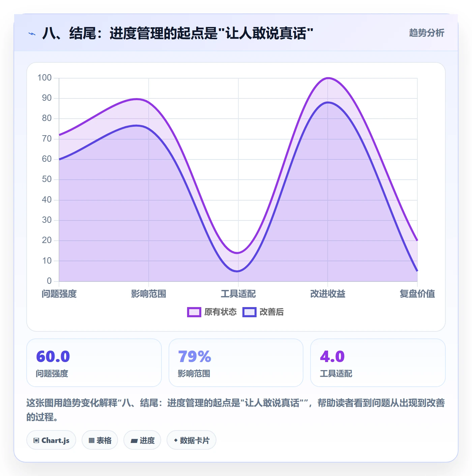Click the lightning icon beside the title
Image resolution: width=472 pixels, height=476 pixels.
coord(32,34)
